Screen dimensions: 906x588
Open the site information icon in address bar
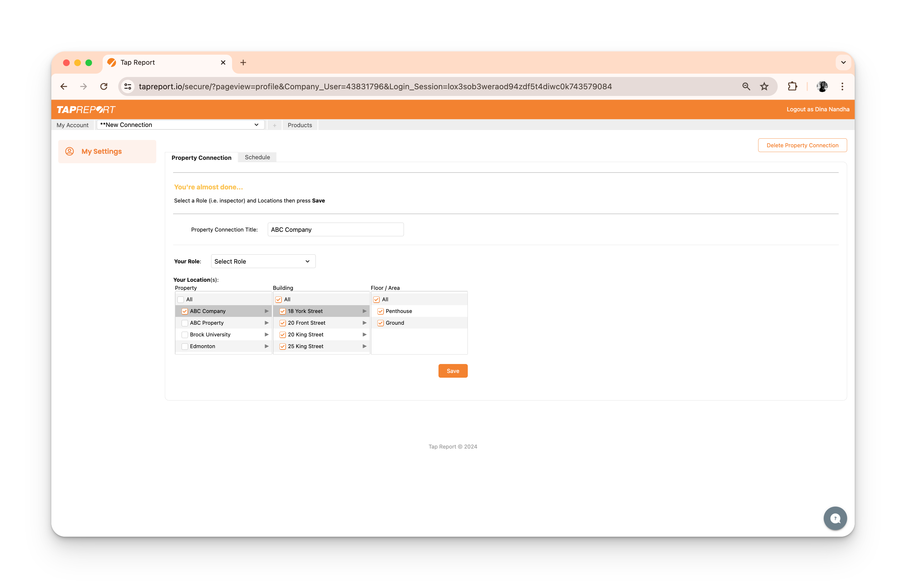pos(128,86)
